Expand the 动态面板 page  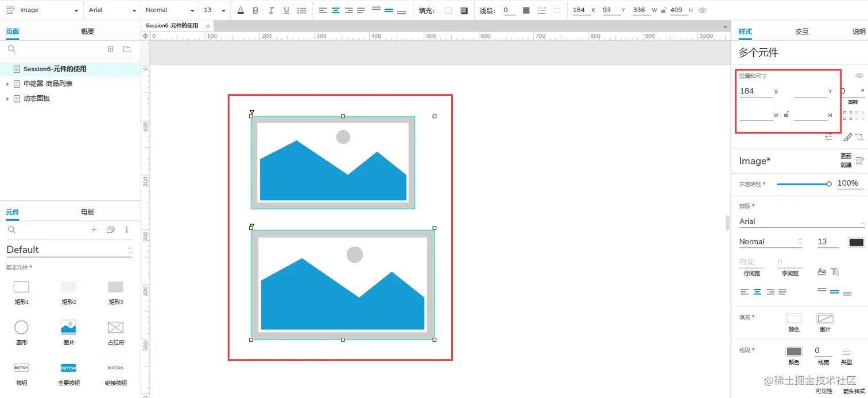click(8, 99)
